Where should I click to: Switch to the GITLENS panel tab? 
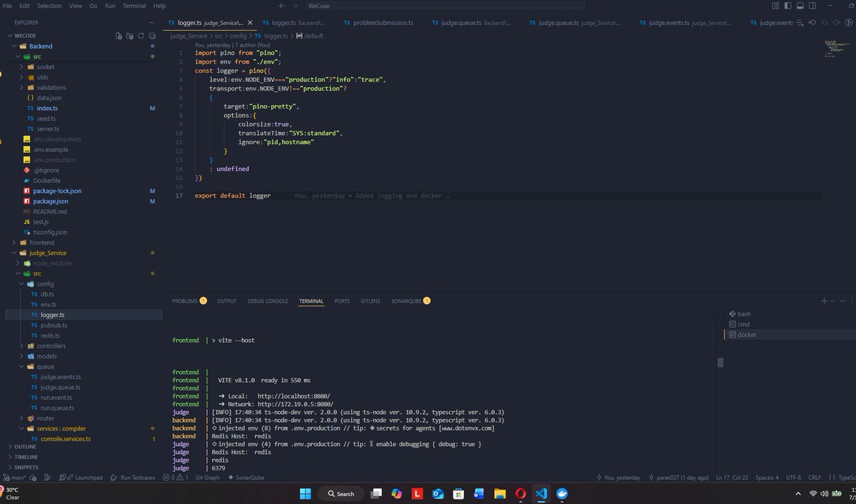[370, 301]
